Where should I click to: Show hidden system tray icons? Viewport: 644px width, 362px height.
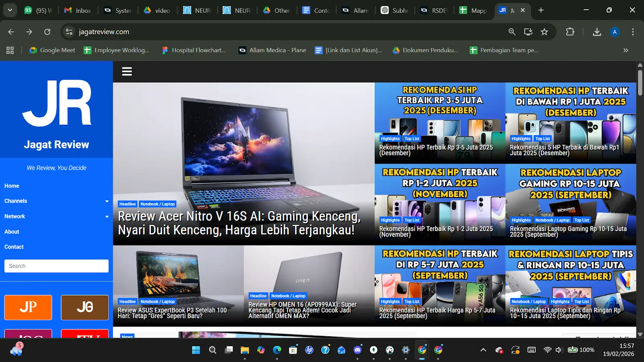tap(483, 350)
